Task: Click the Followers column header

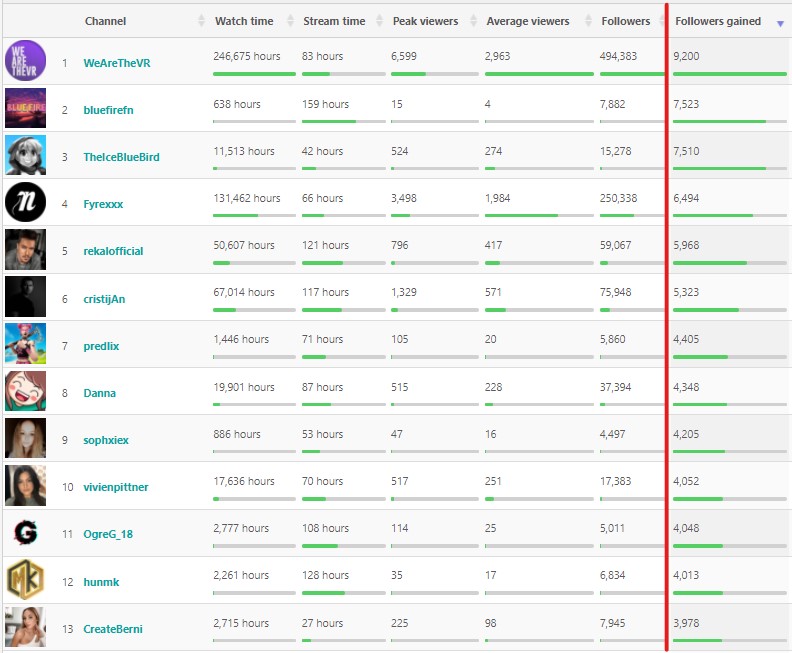Action: coord(625,21)
